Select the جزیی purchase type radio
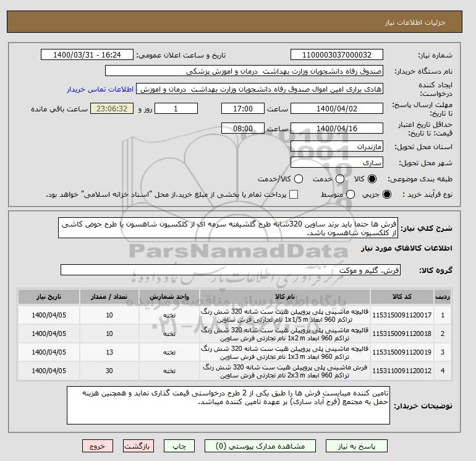The height and width of the screenshot is (461, 476). [x=387, y=194]
